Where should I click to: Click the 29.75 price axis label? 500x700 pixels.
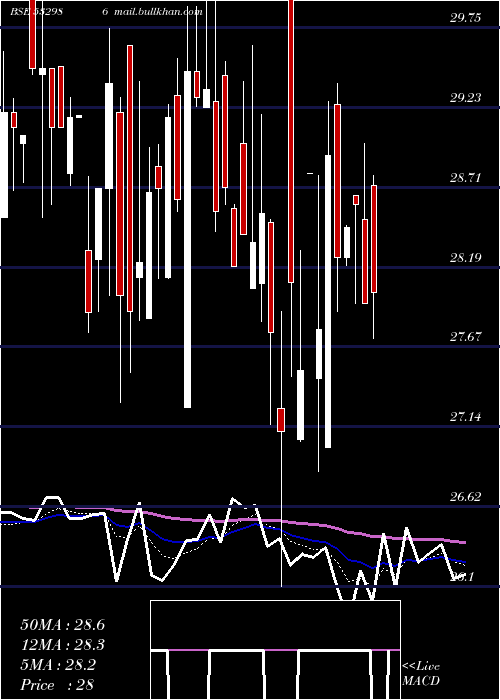pos(466,18)
